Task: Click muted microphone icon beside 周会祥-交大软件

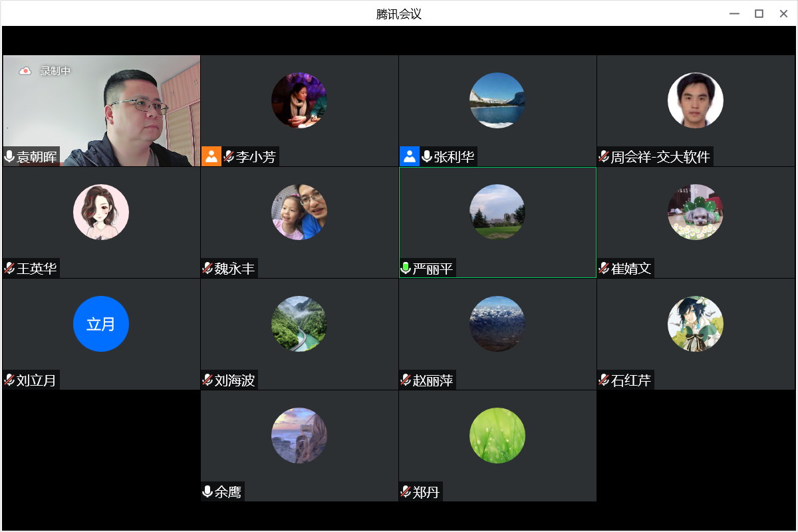Action: click(604, 157)
